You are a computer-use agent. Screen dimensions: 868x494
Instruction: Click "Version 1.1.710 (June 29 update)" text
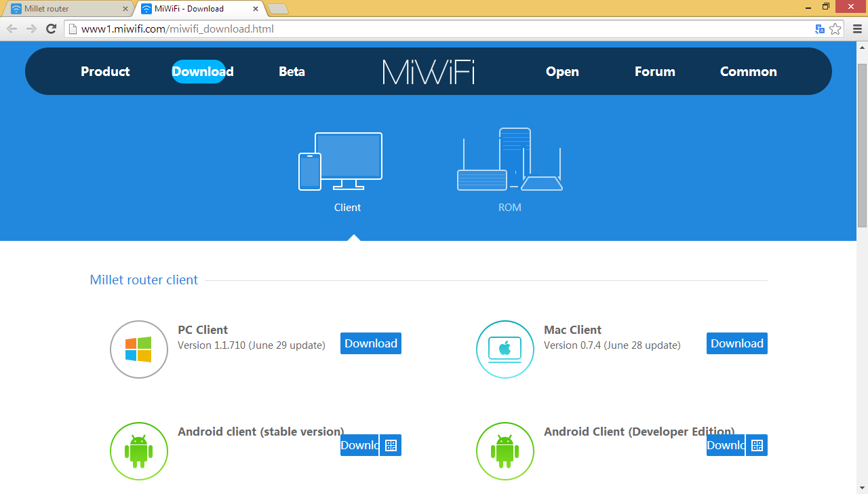[x=252, y=345]
